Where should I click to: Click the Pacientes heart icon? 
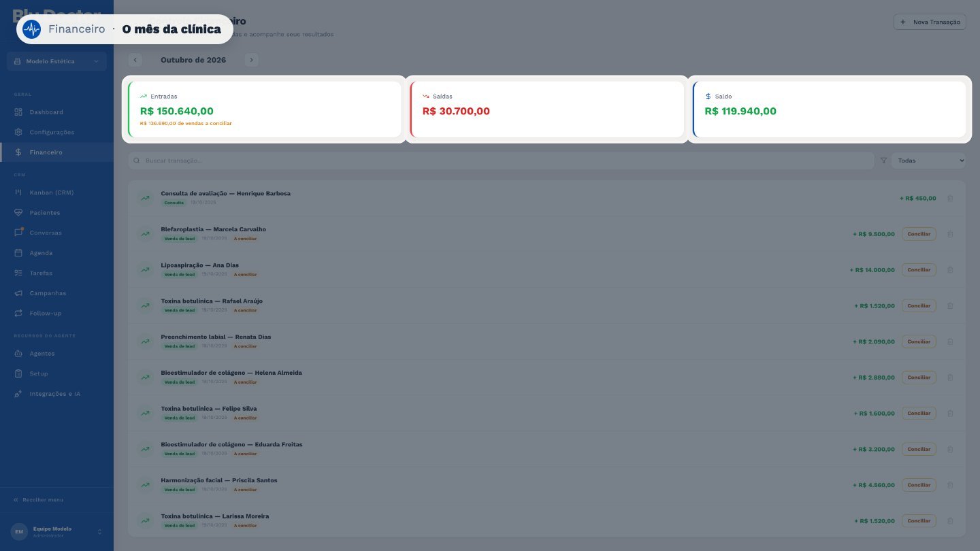click(18, 213)
